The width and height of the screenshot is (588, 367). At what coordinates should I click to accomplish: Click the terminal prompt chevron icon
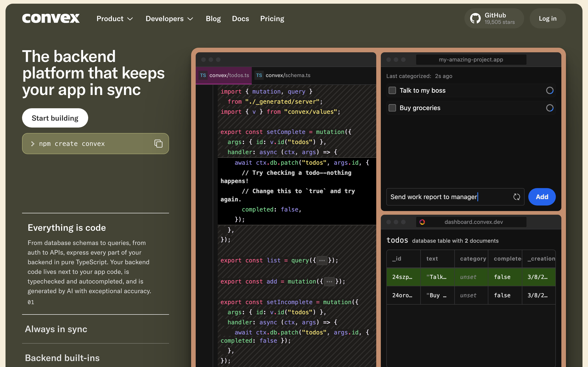[x=33, y=144]
